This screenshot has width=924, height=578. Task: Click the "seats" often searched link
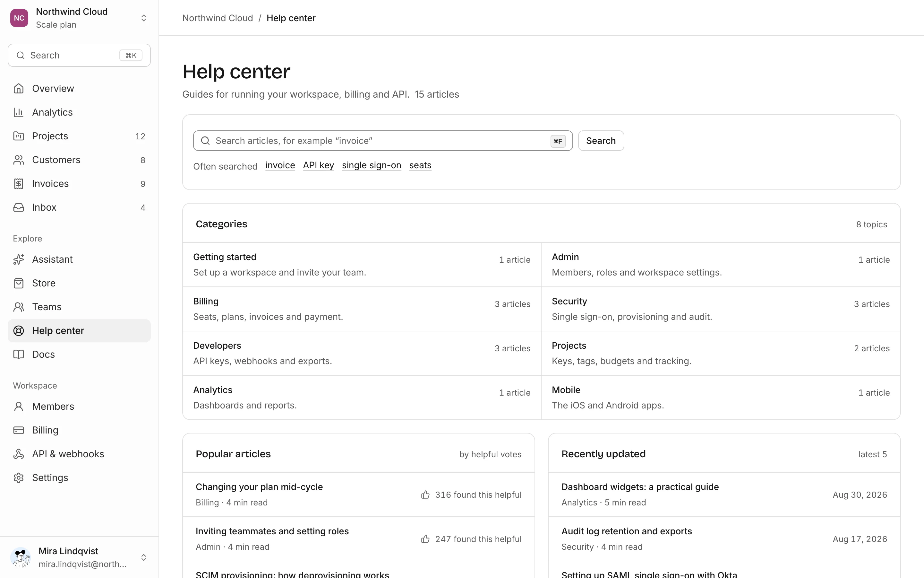point(420,165)
